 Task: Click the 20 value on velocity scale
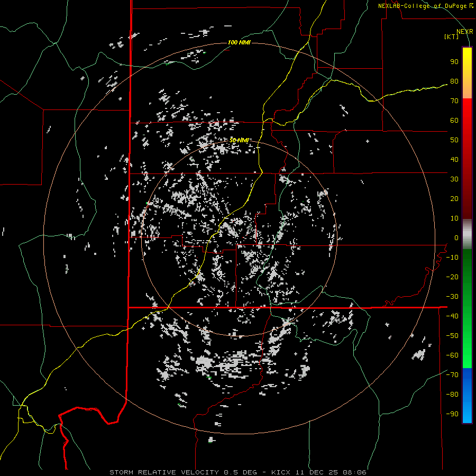click(454, 199)
